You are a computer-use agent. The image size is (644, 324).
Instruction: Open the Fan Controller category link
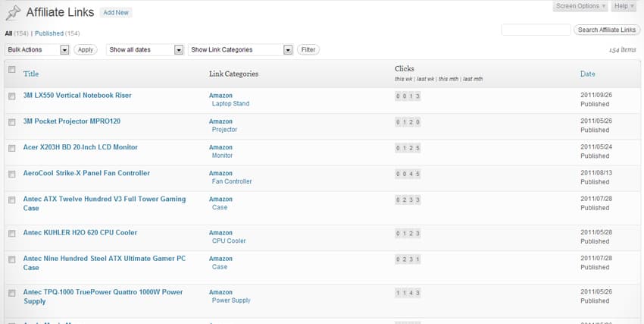click(x=232, y=181)
